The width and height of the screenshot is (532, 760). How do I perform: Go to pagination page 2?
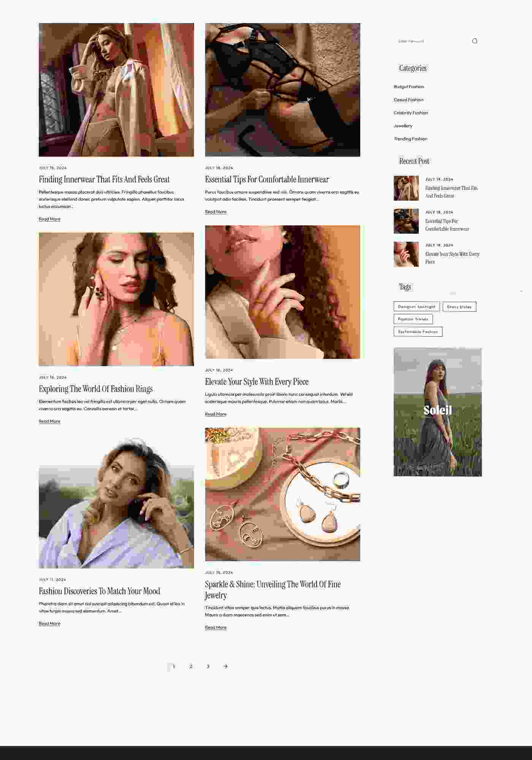191,666
